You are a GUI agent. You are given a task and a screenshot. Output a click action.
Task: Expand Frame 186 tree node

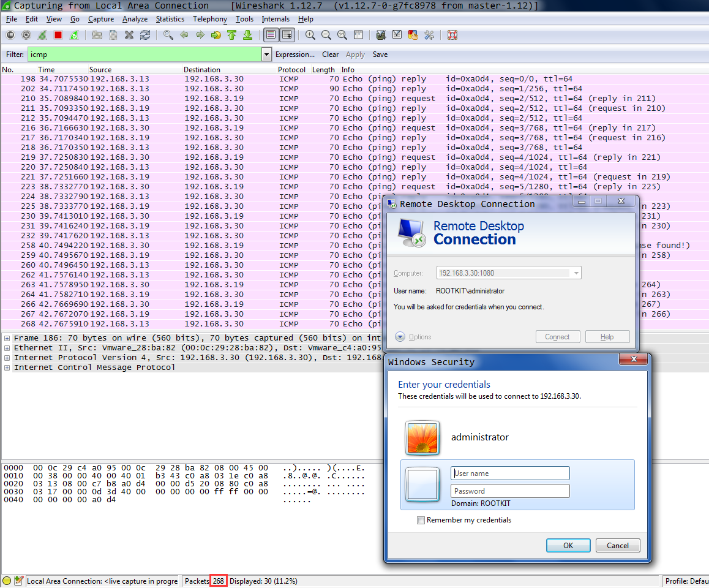7,338
